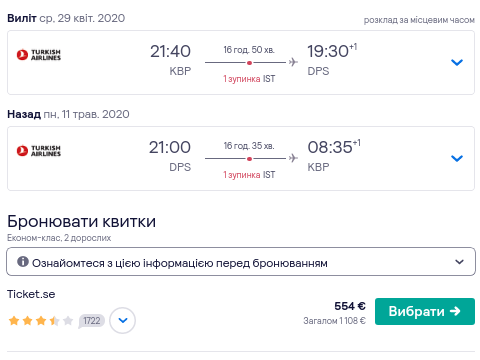The width and height of the screenshot is (480, 360).
Task: Click the star rating for Ticket.se
Action: pos(41,321)
